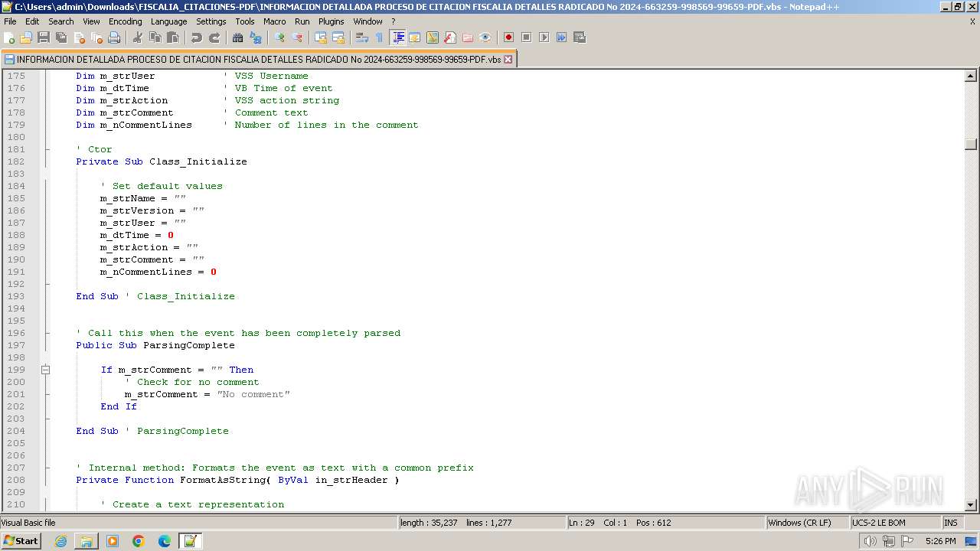Toggle INS insert mode in status bar
This screenshot has height=551, width=980.
click(951, 523)
